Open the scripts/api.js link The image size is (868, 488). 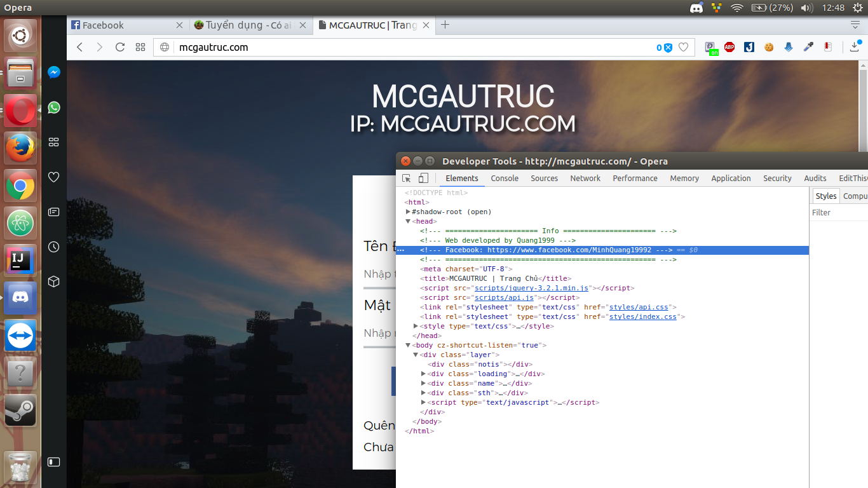[x=505, y=297]
